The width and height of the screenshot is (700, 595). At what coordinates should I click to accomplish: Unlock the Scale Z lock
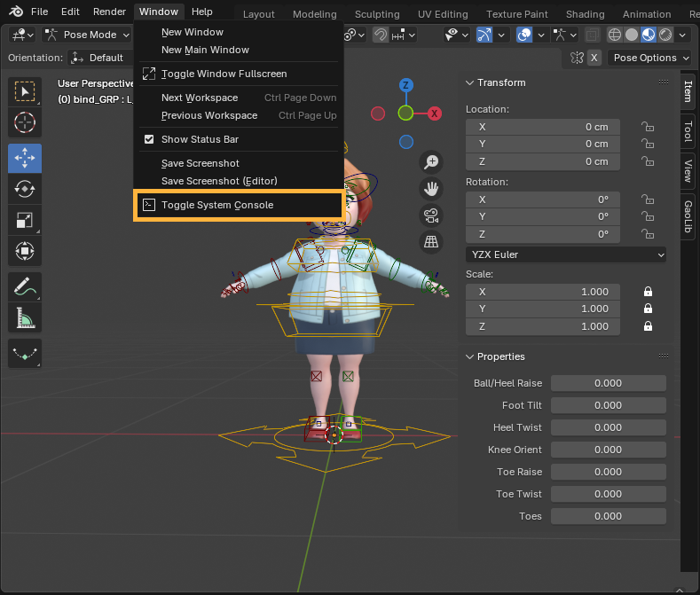(x=648, y=326)
